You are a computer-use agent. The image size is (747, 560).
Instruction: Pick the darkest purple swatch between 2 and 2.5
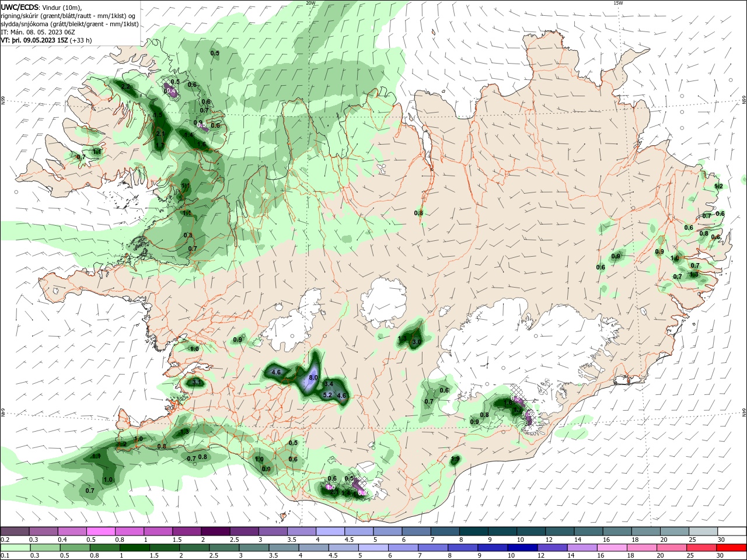pyautogui.click(x=215, y=531)
